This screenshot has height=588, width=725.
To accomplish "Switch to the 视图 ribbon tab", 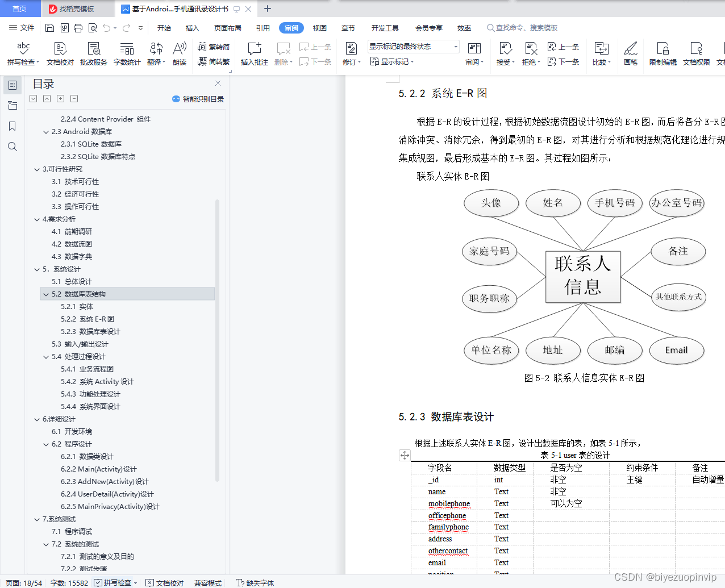I will (320, 28).
